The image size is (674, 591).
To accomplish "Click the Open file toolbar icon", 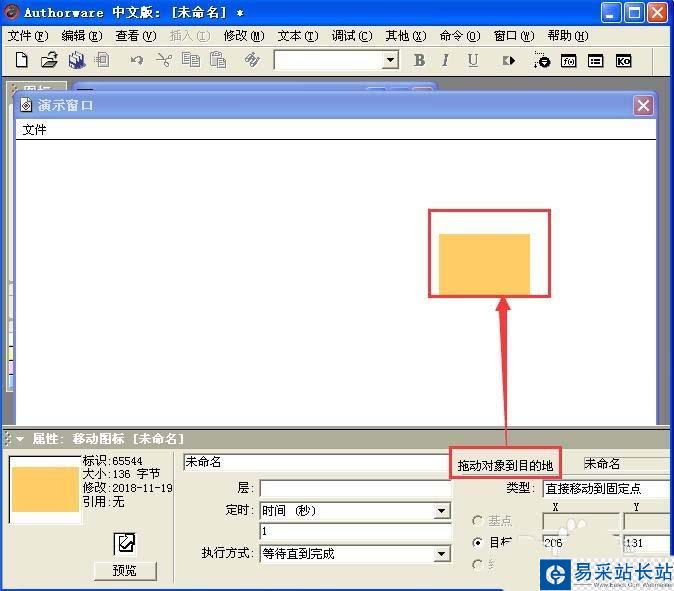I will click(x=49, y=60).
